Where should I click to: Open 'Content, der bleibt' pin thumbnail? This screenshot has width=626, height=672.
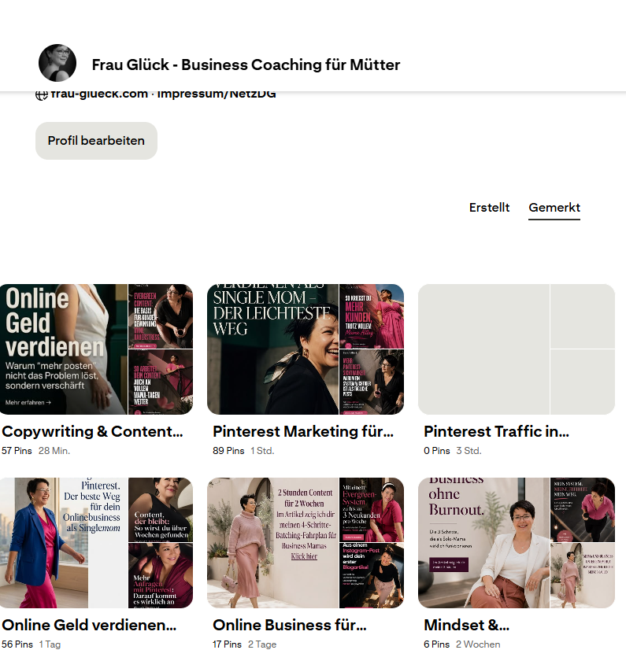pyautogui.click(x=161, y=510)
